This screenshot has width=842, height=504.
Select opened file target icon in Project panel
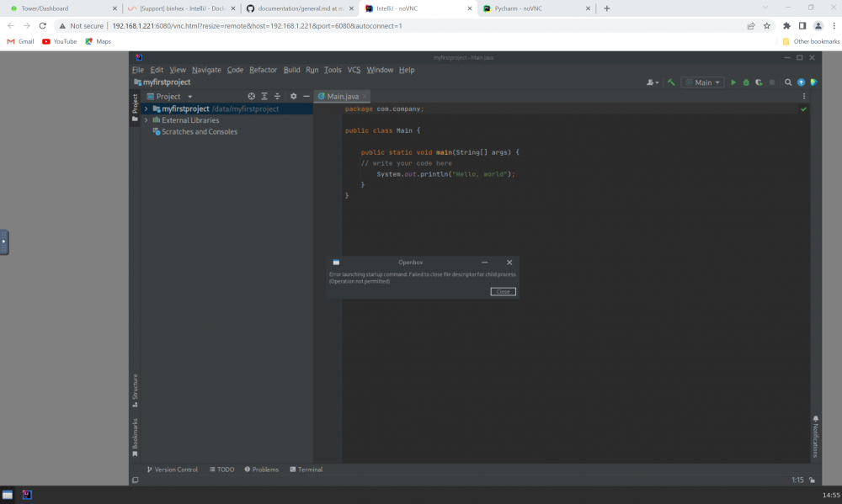[251, 96]
